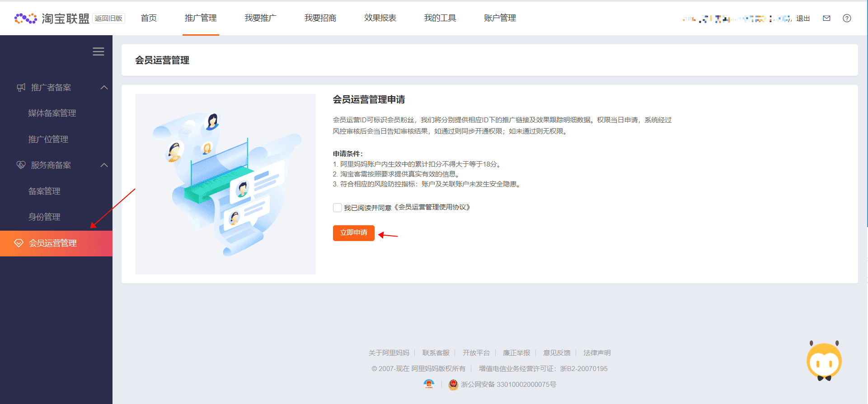868x404 pixels.
Task: Open the 我要推广 top navigation tab
Action: pyautogui.click(x=260, y=18)
